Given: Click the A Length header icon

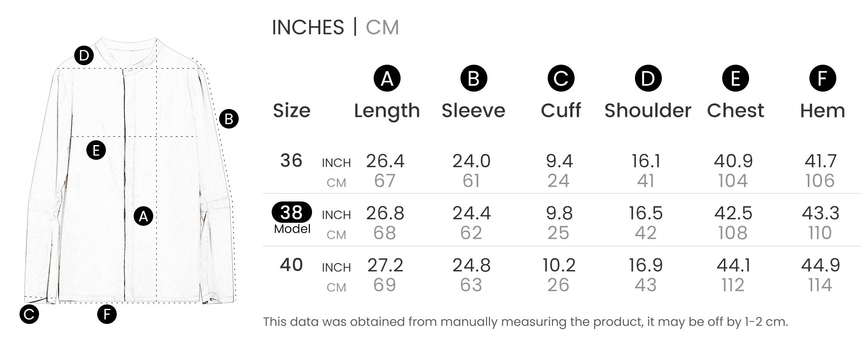Looking at the screenshot, I should (387, 79).
